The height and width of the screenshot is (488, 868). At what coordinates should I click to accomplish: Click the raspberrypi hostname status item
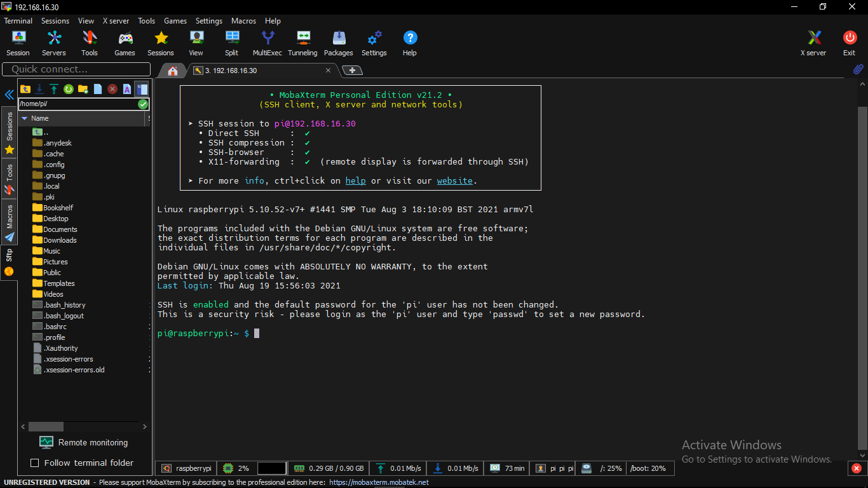point(186,468)
